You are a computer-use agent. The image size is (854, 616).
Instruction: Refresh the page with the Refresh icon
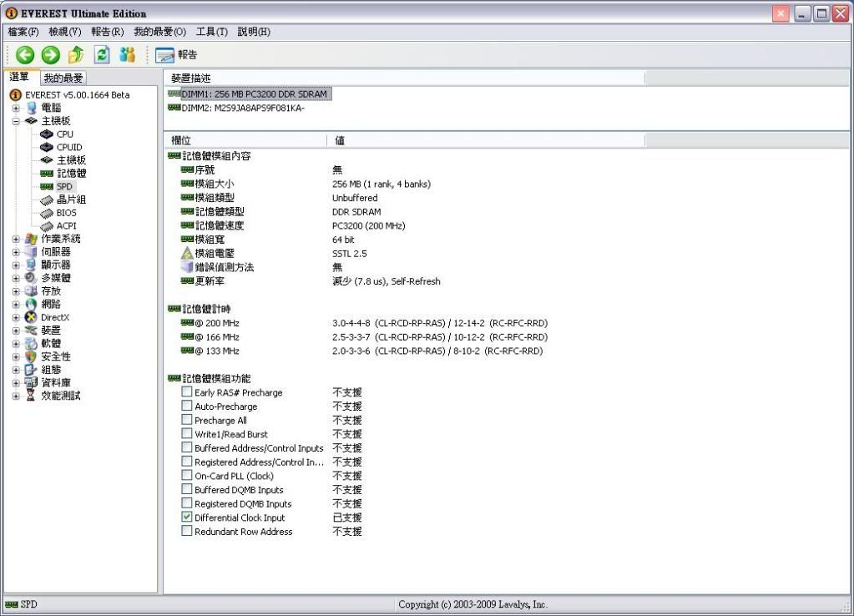[x=102, y=54]
